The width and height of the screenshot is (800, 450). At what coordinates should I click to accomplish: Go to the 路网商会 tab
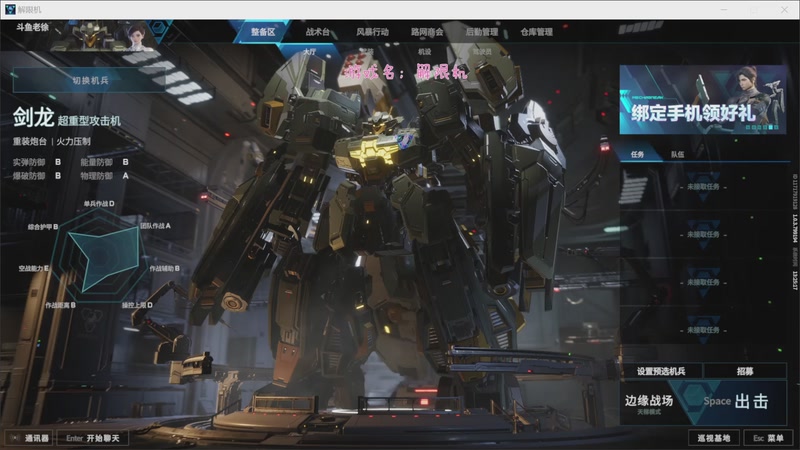click(427, 32)
